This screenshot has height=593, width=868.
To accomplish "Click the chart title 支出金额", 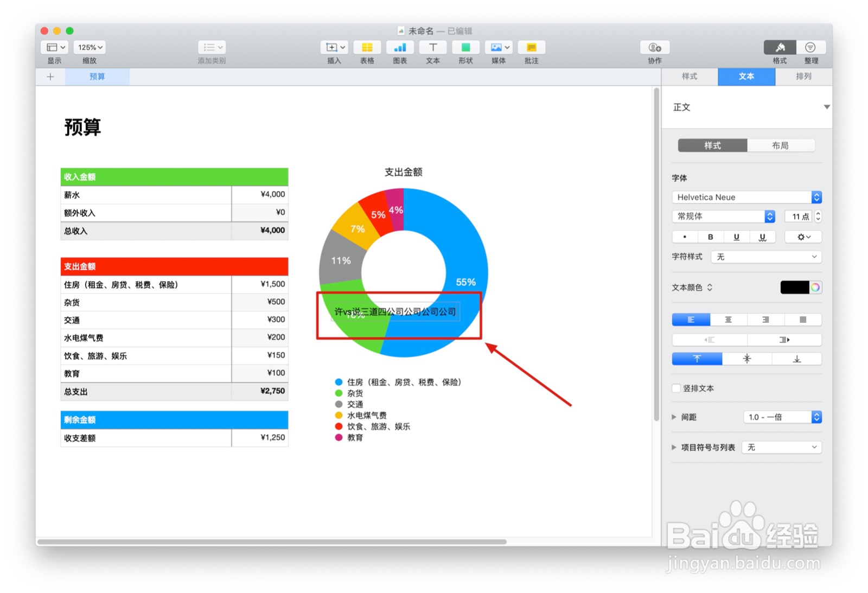I will [x=403, y=172].
